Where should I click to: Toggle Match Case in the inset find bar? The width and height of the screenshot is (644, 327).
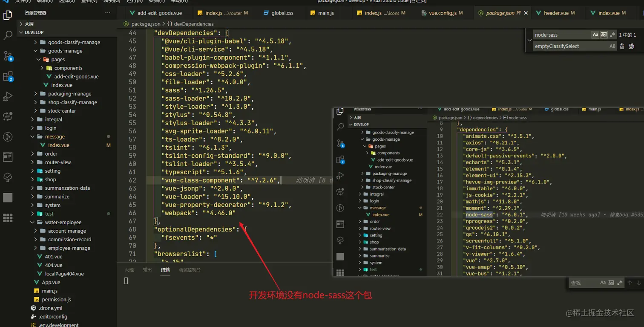pyautogui.click(x=603, y=283)
